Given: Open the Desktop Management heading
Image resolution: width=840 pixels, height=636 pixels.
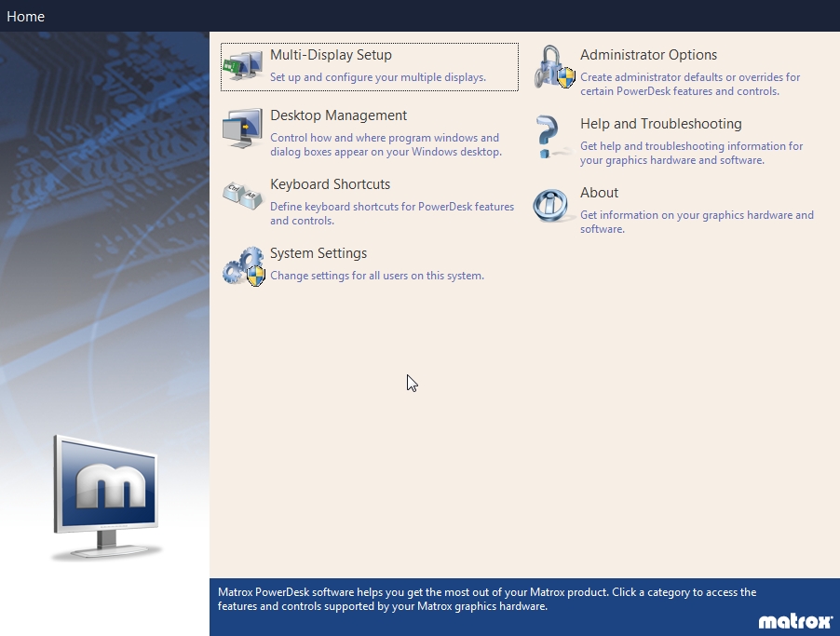Looking at the screenshot, I should click(339, 115).
